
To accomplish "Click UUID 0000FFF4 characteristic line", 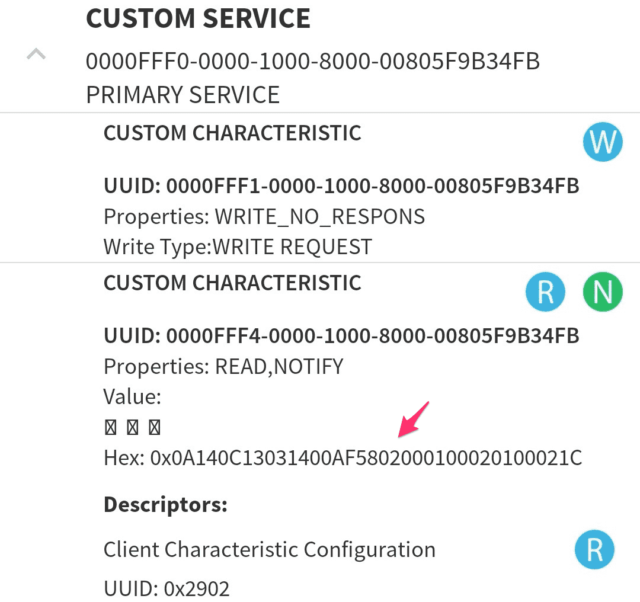I will tap(342, 335).
